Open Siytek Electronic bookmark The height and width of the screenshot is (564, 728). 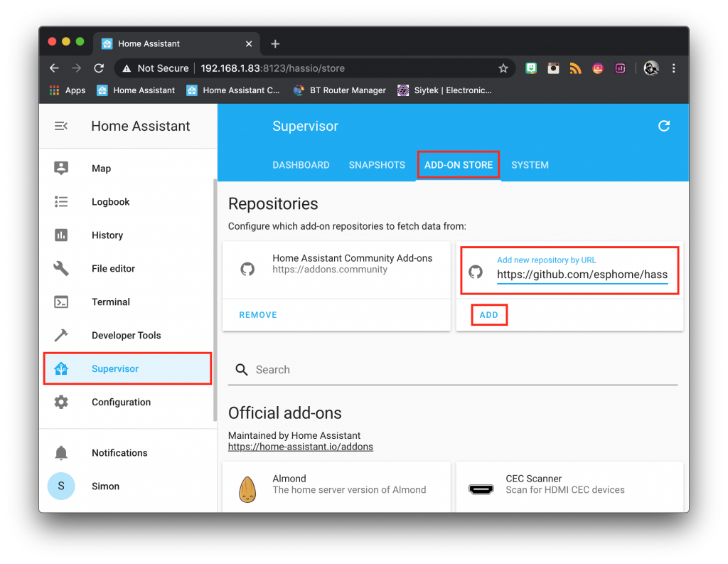[x=444, y=90]
